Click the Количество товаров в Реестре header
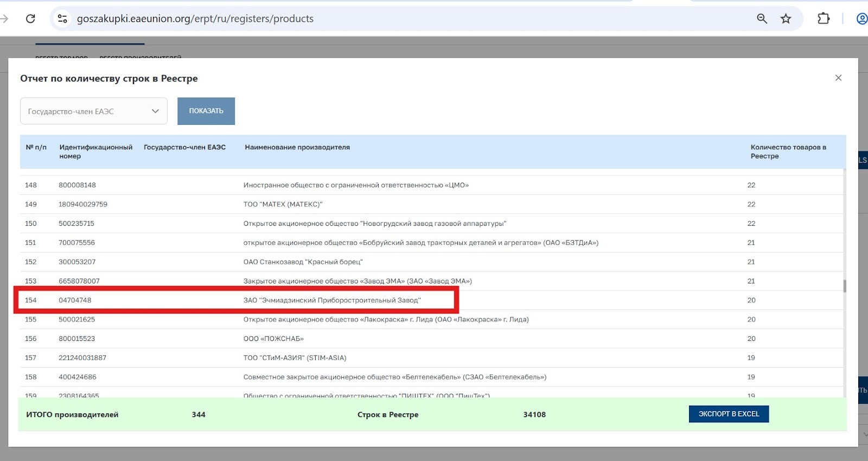This screenshot has width=868, height=461. point(788,151)
